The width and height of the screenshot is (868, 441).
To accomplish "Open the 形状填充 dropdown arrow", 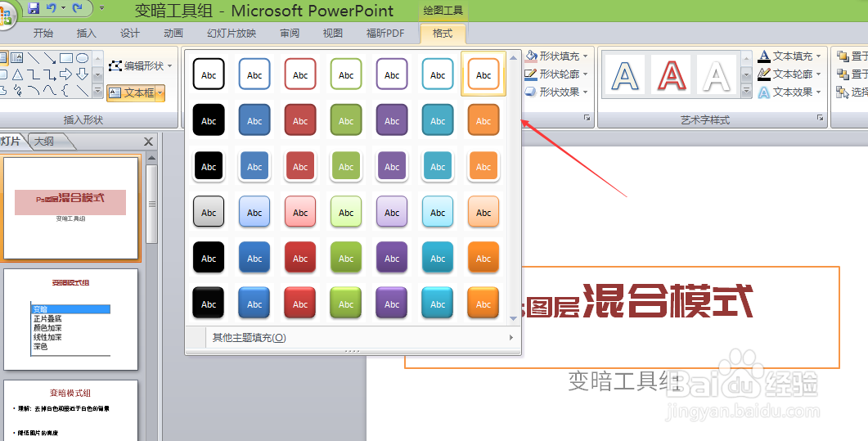I will [x=585, y=56].
